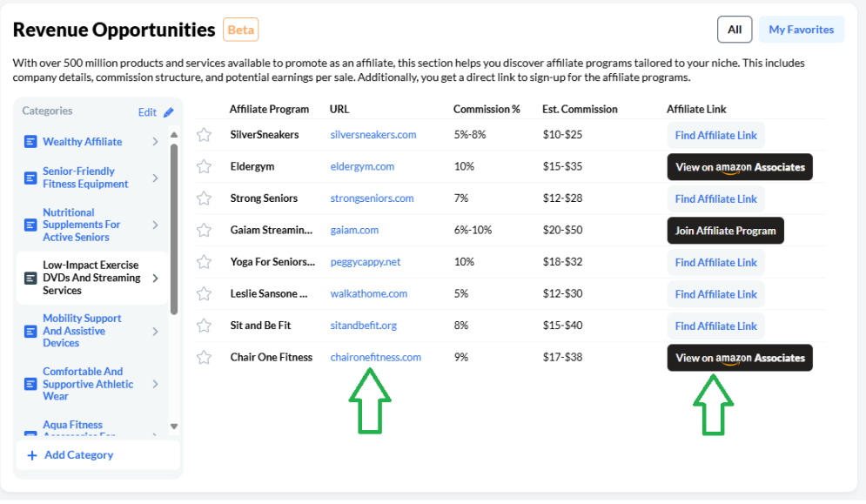Toggle favorite star for Chair One Fitness

204,358
